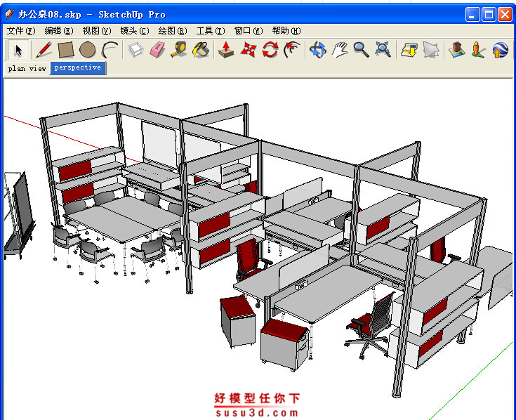The width and height of the screenshot is (516, 420).
Task: Select the Paint Bucket tool
Action: 201,50
